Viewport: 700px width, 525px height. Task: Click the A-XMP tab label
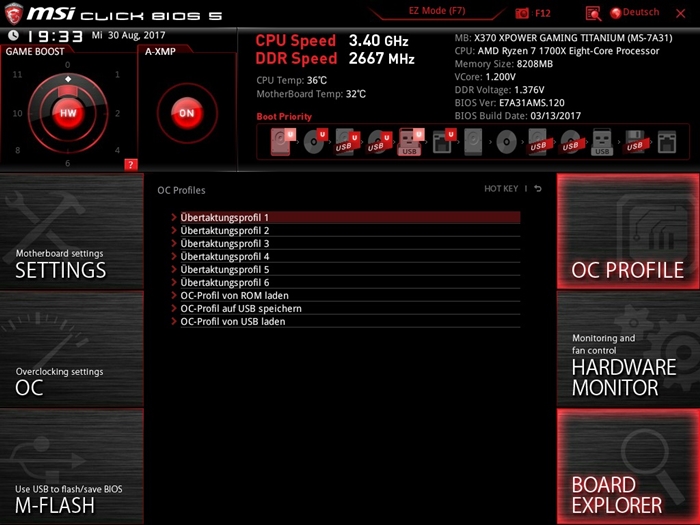pyautogui.click(x=160, y=51)
